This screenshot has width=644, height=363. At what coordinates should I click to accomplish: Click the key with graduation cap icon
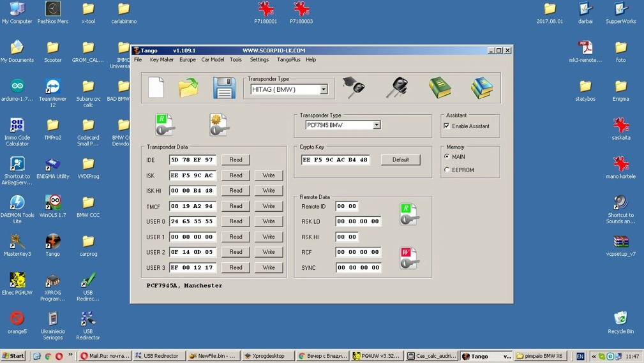point(353,87)
